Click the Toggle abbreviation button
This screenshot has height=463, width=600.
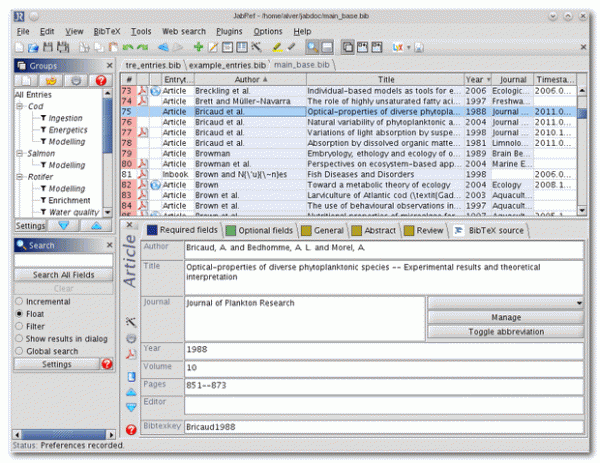coord(506,331)
